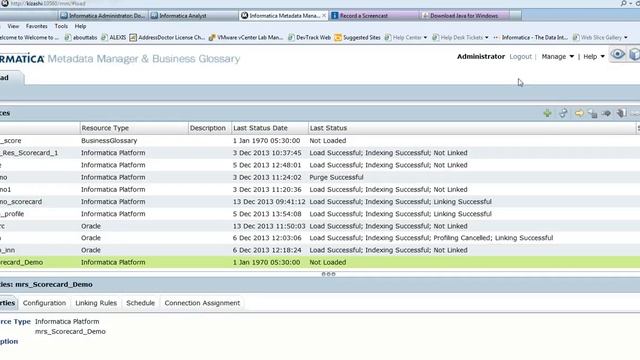Switch to Configuration tab
The image size is (640, 360).
[x=44, y=303]
